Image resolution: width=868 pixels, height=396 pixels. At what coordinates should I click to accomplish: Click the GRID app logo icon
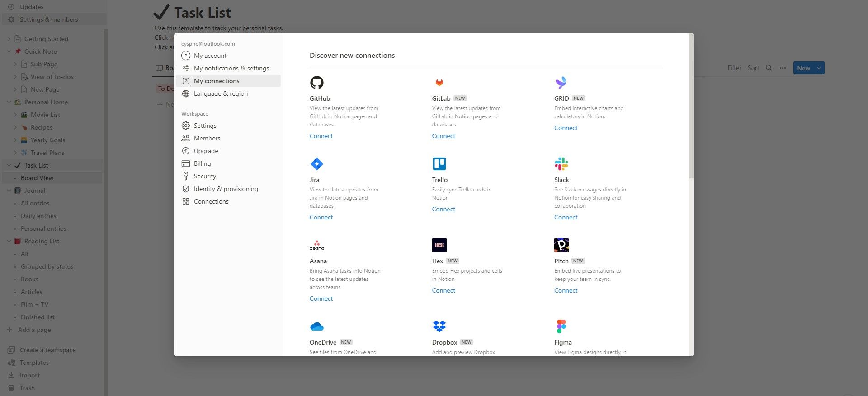(x=561, y=82)
